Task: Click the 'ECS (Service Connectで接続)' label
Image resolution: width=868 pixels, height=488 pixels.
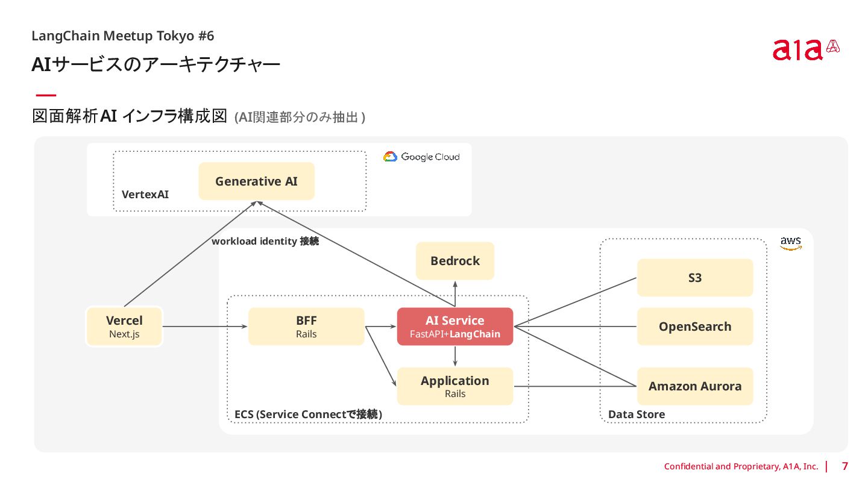Action: coord(308,414)
